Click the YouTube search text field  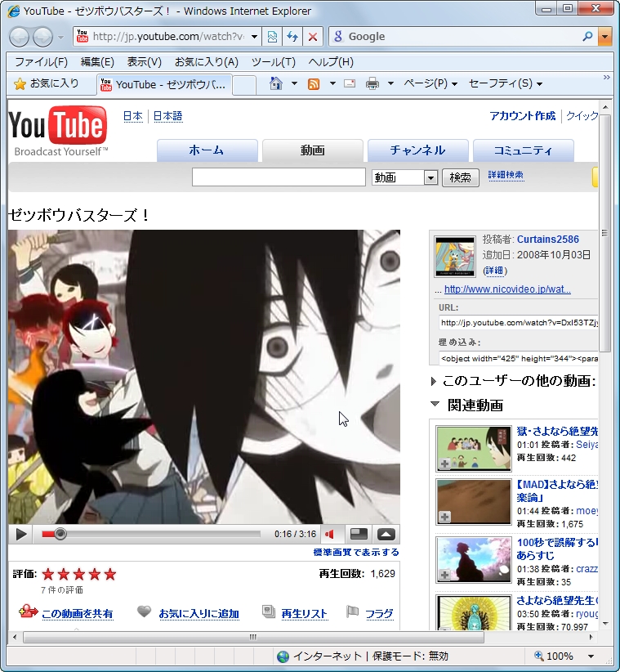tap(279, 177)
